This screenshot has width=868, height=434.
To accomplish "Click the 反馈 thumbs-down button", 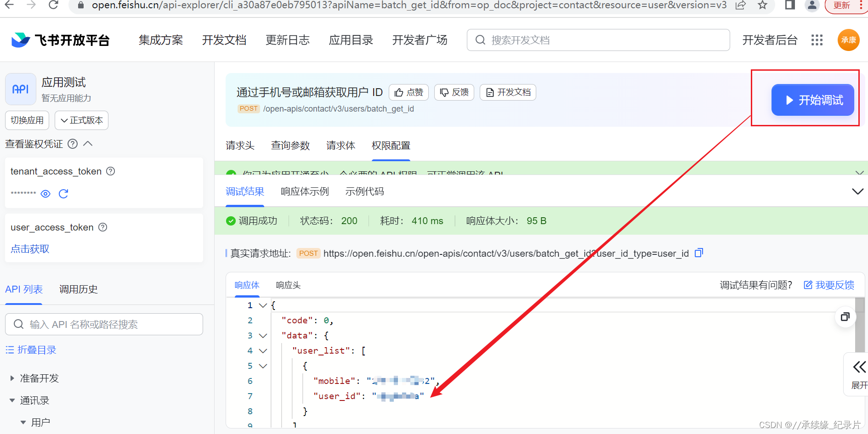I will [454, 92].
